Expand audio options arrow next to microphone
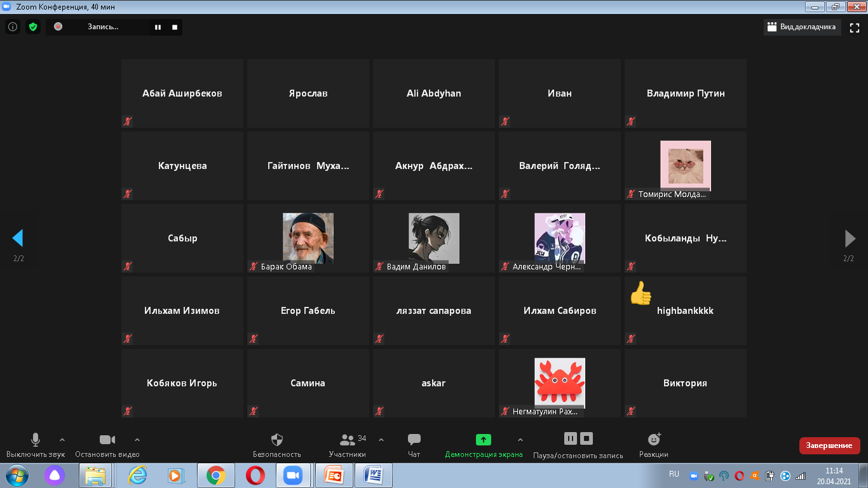Screen dimensions: 868x488 [x=62, y=440]
